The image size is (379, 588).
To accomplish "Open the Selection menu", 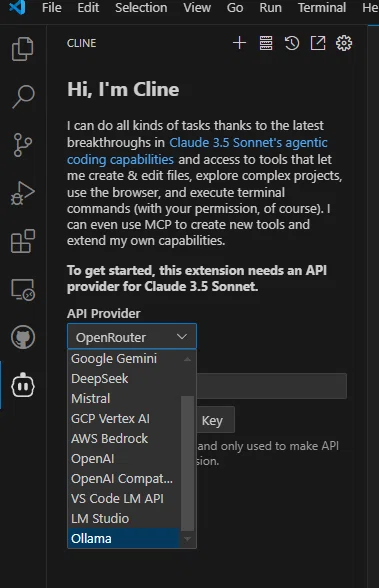I will click(141, 8).
